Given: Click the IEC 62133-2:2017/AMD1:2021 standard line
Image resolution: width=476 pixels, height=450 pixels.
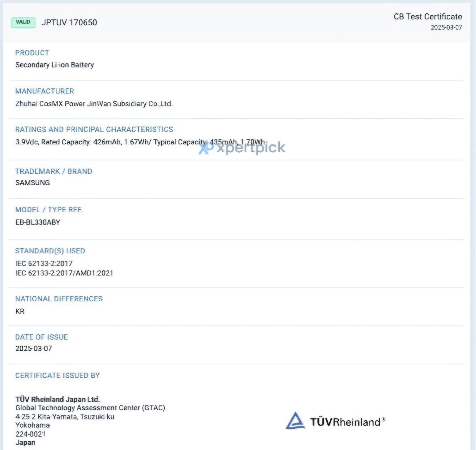Looking at the screenshot, I should pos(64,273).
